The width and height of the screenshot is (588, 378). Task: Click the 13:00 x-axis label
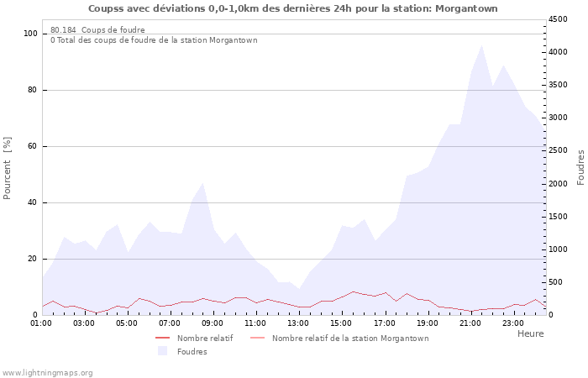298,323
